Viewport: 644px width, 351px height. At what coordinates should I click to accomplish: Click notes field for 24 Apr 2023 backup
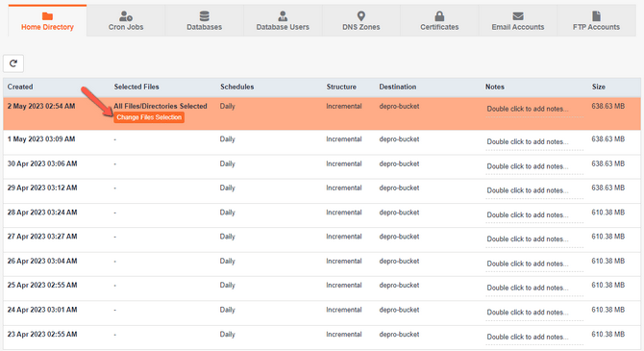pos(534,313)
